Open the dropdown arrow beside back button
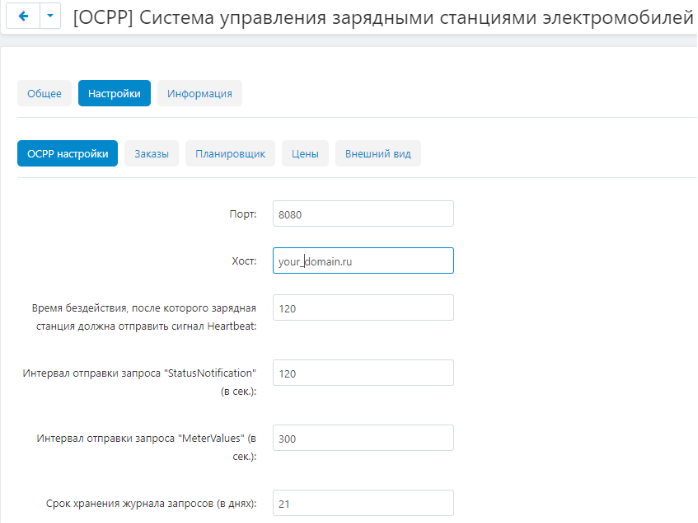The width and height of the screenshot is (698, 523). 50,16
